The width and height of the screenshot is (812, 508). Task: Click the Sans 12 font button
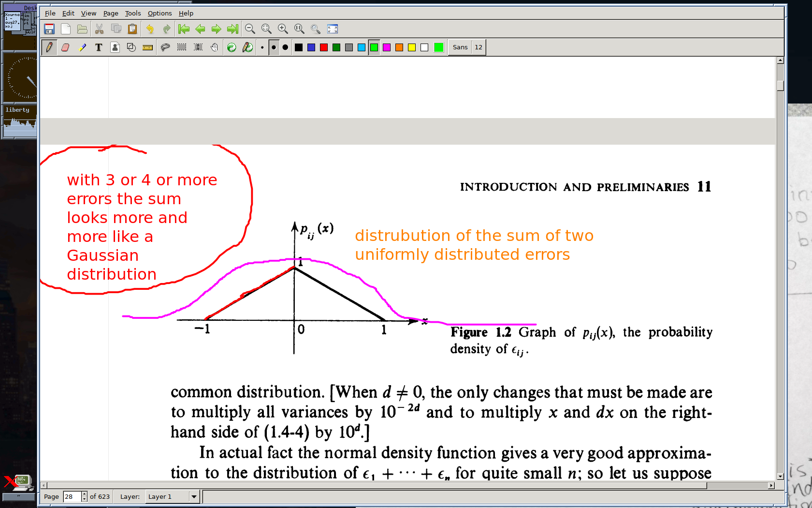467,47
